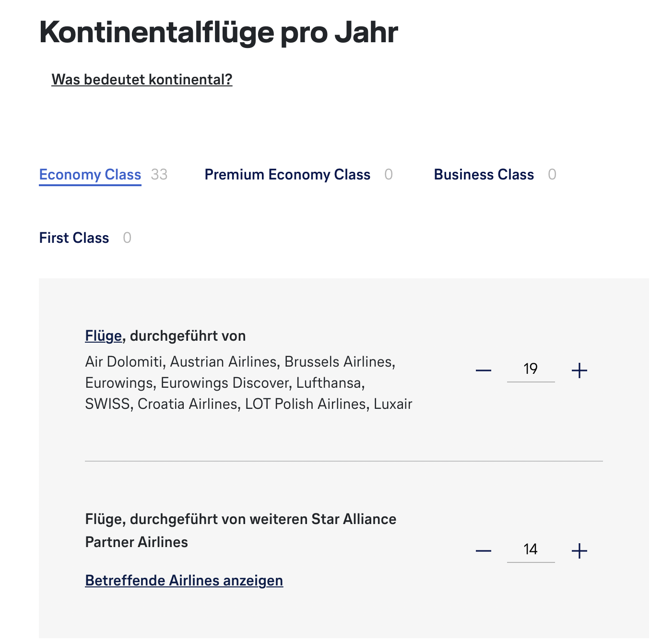Click the underlined 'Flüge' link
The height and width of the screenshot is (644, 662).
tap(103, 336)
